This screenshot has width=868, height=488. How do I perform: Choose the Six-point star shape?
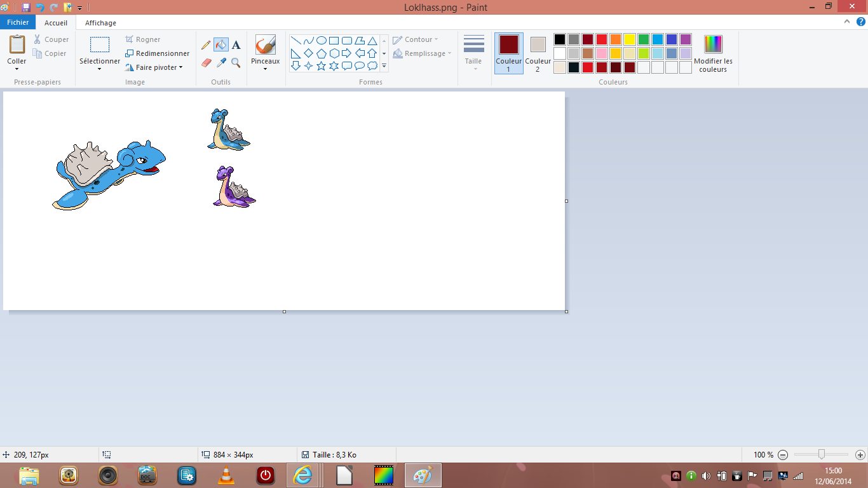(334, 65)
